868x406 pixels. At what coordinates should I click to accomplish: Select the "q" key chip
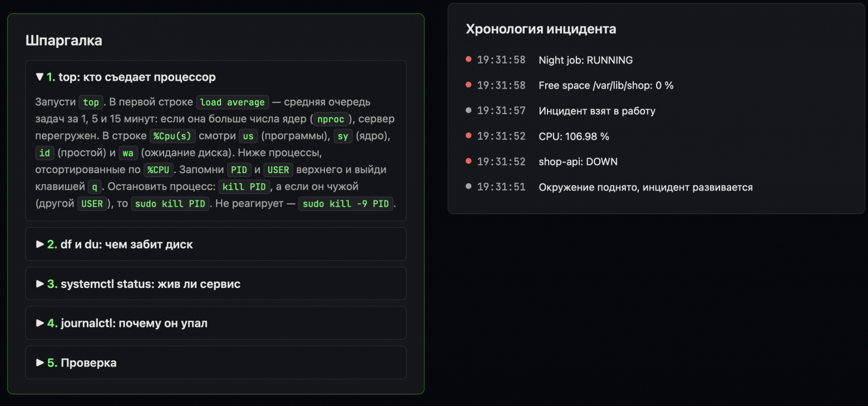94,187
